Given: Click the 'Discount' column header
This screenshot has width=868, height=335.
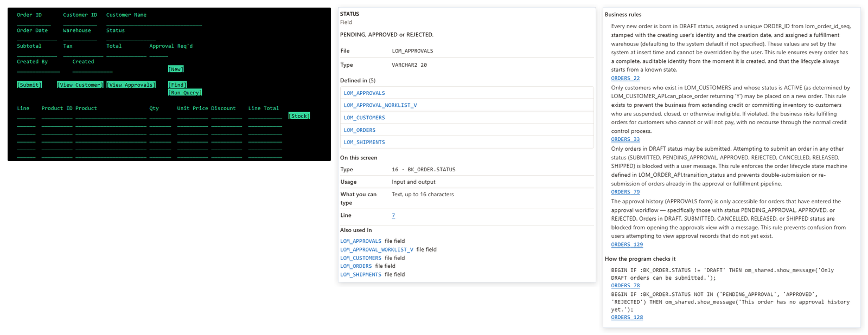Looking at the screenshot, I should (x=224, y=108).
